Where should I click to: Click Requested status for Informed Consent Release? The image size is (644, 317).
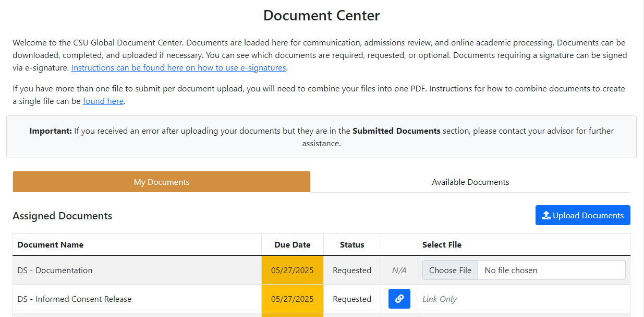click(x=352, y=299)
